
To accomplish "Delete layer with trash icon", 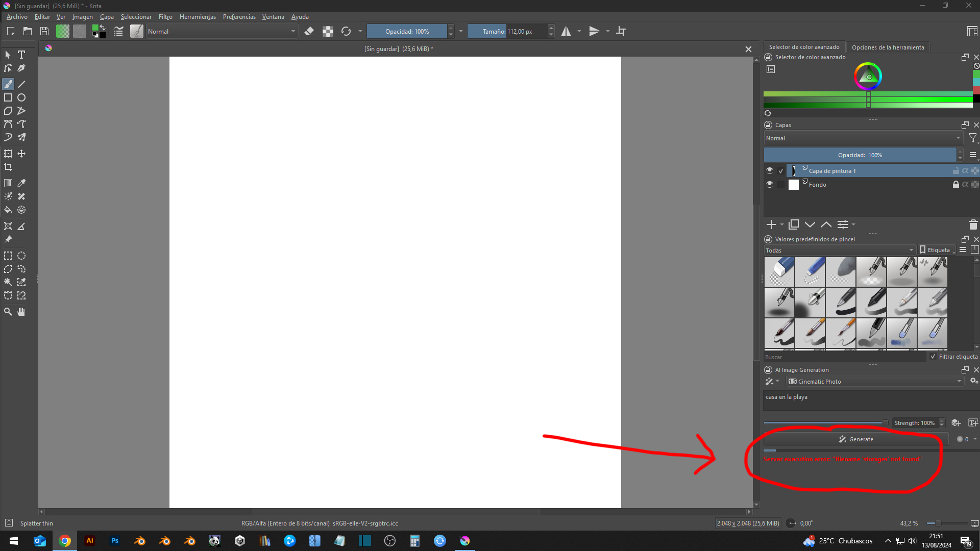I will coord(973,224).
